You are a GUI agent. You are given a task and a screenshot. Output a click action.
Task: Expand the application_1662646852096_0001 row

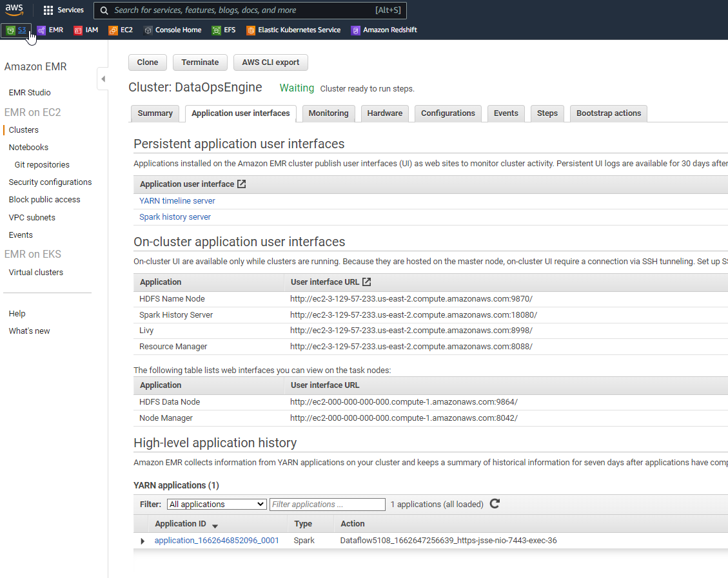[143, 541]
